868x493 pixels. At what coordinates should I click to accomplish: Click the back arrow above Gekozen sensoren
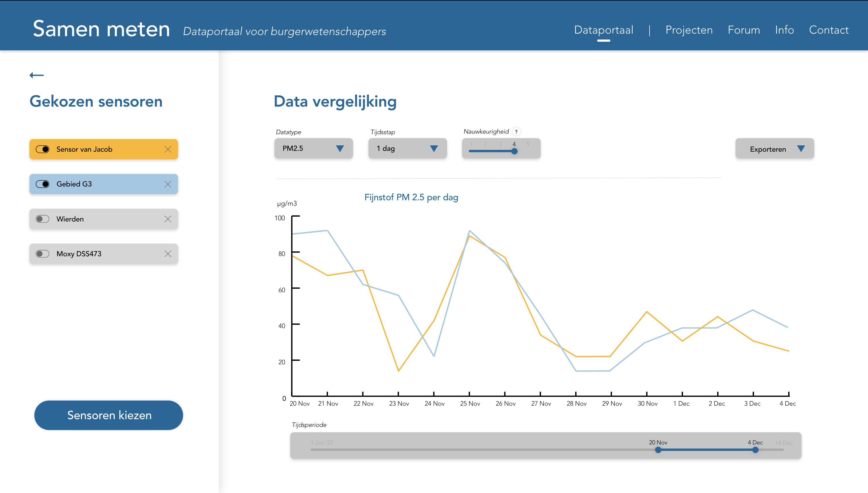pos(36,75)
